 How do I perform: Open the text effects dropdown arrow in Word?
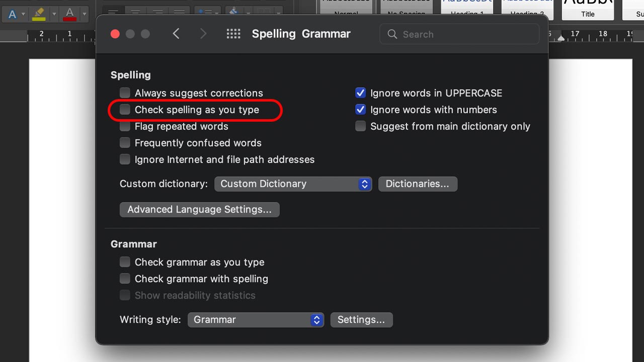tap(24, 14)
